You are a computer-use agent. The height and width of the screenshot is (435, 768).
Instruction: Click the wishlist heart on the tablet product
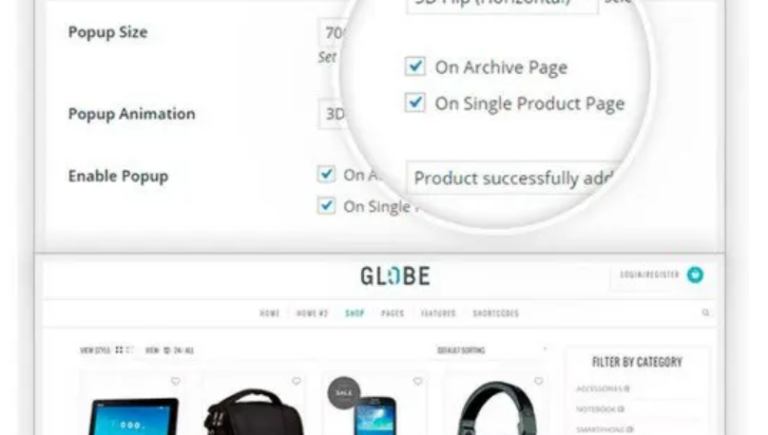[x=175, y=381]
